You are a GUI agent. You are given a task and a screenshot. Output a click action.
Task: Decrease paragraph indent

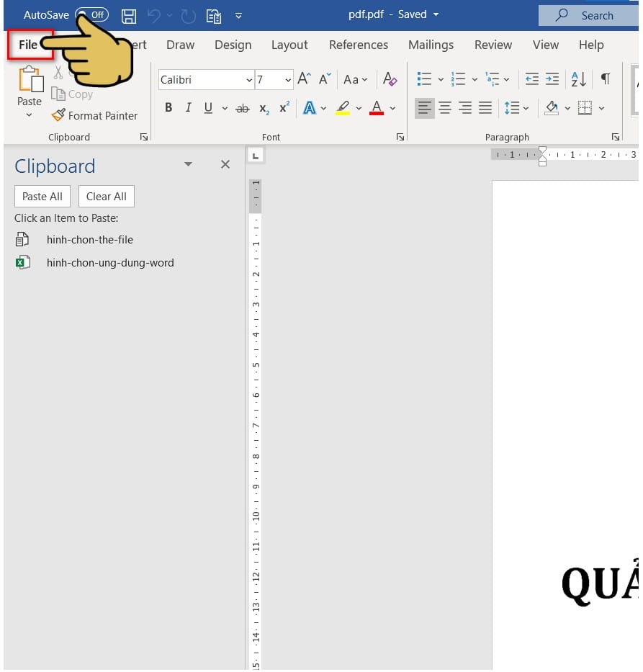coord(532,79)
